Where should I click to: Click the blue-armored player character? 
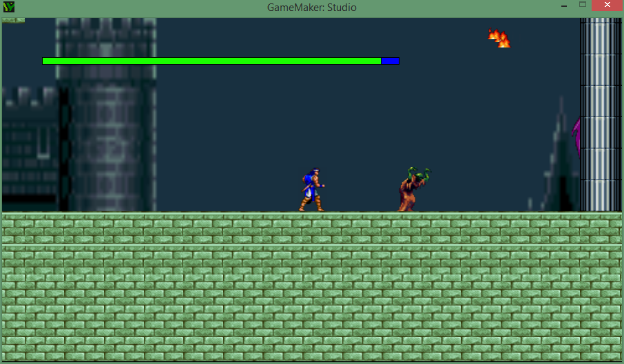tap(312, 190)
